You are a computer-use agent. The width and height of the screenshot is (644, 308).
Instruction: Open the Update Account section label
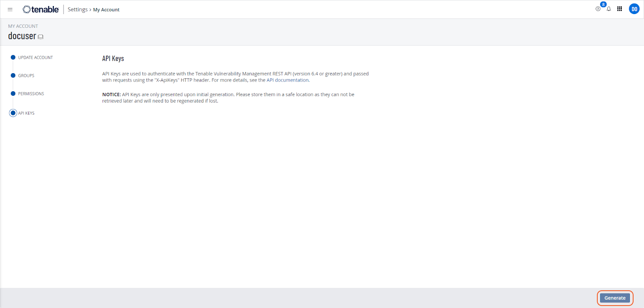pyautogui.click(x=35, y=57)
